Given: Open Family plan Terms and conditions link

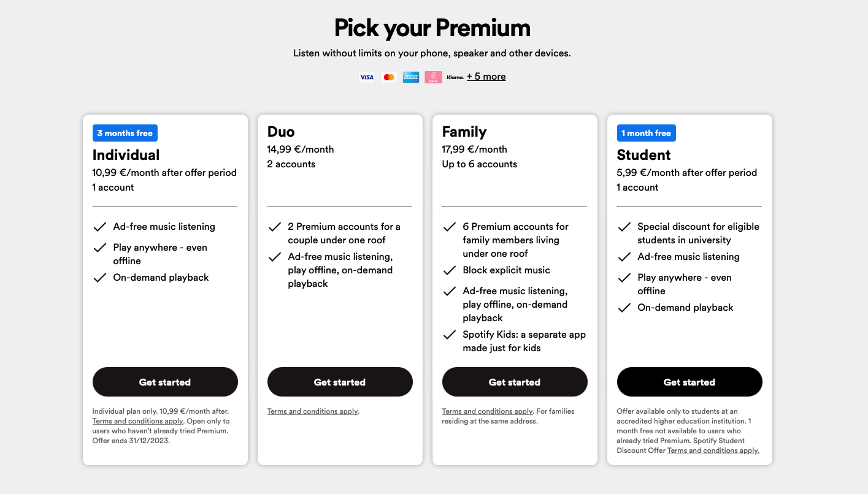Looking at the screenshot, I should [x=487, y=411].
